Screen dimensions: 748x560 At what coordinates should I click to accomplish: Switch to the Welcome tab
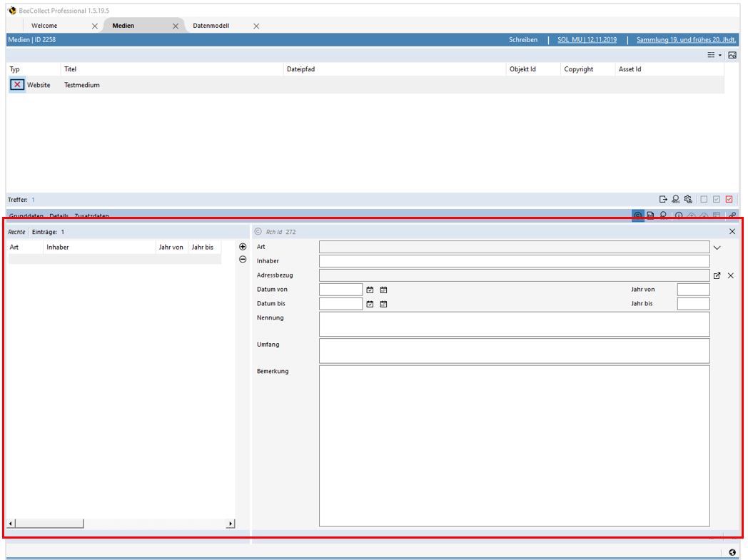(44, 26)
